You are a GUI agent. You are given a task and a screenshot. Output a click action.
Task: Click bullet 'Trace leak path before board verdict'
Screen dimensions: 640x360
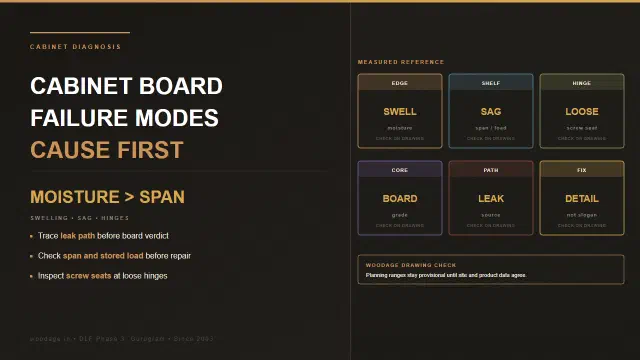[103, 236]
